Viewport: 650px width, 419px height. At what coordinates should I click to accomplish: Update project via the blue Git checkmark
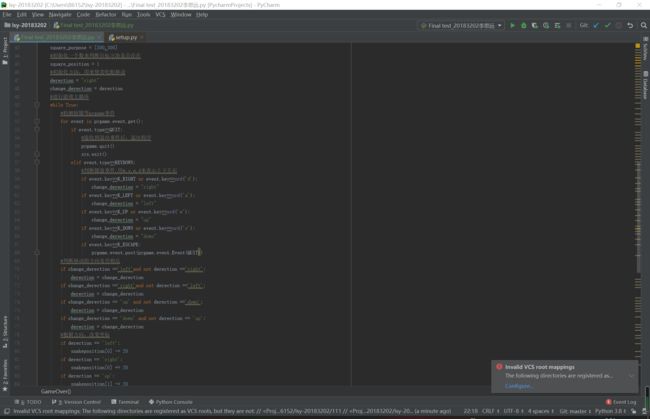coord(596,25)
